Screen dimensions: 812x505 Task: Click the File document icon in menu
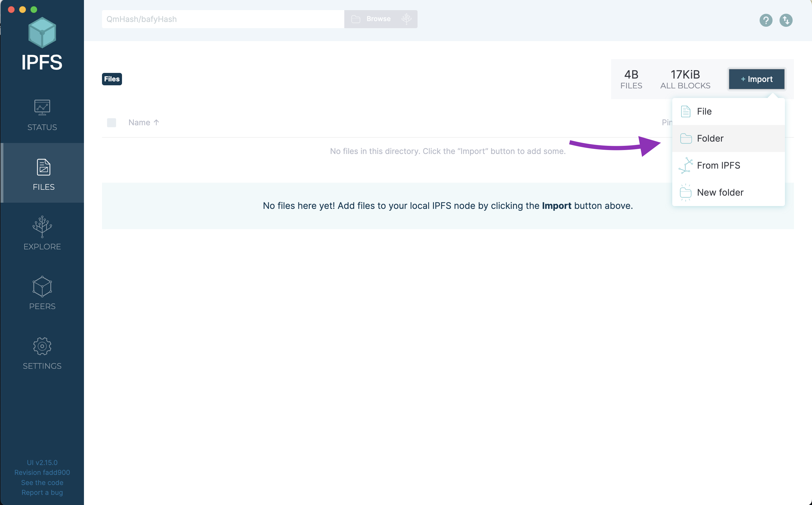(686, 111)
